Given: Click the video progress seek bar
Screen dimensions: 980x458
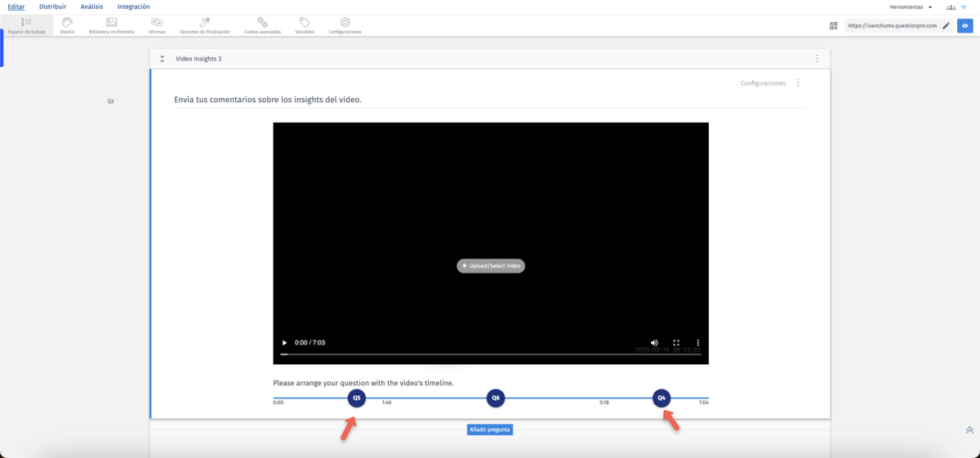Looking at the screenshot, I should tap(490, 354).
